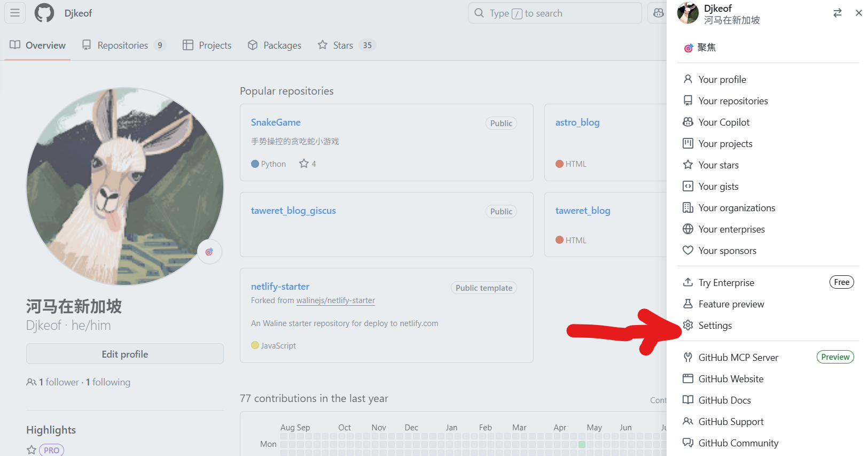Close the user menu panel
Image resolution: width=868 pixels, height=456 pixels.
point(859,13)
